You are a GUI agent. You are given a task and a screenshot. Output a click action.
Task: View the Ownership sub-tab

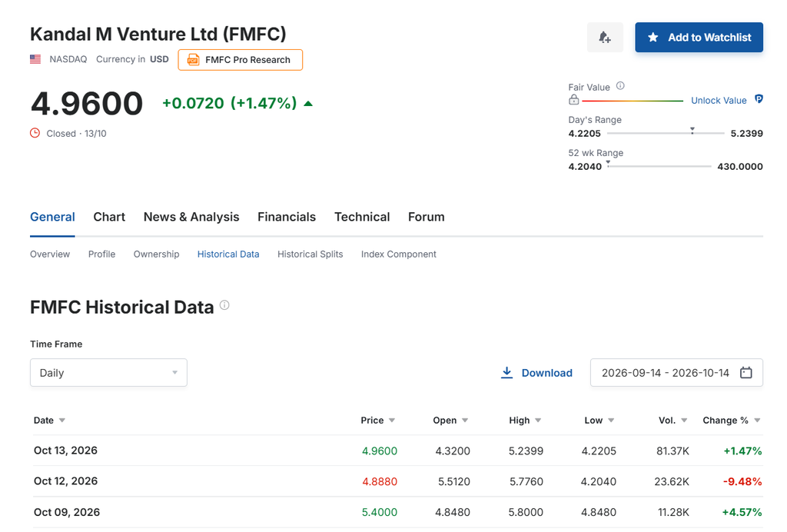[x=156, y=254]
